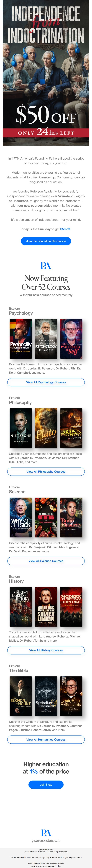The image size is (92, 868).
Task: Open View All Philosophy Courses
Action: pos(46,471)
